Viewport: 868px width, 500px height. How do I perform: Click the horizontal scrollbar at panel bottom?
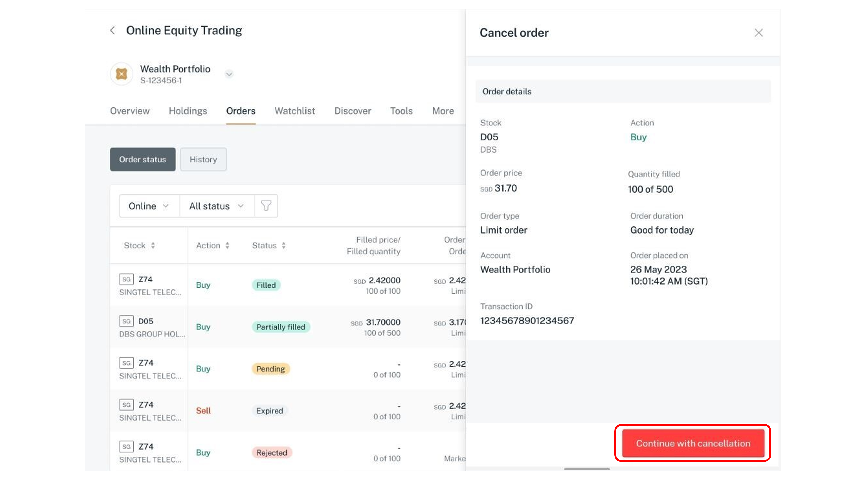[x=587, y=468]
